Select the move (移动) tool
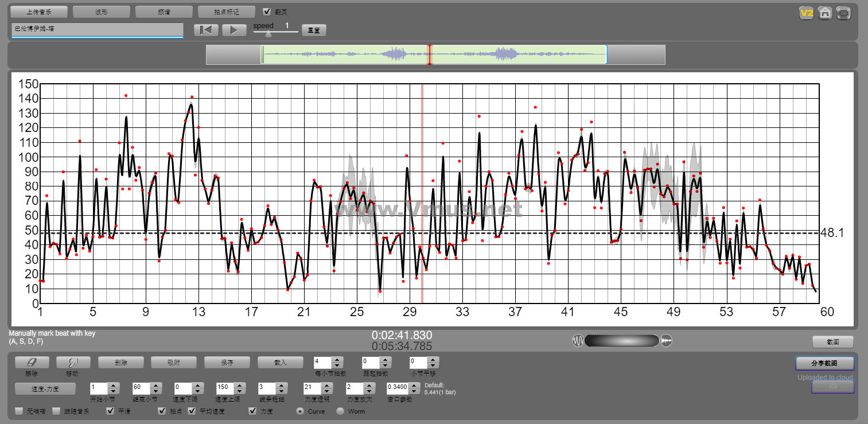868x424 pixels. pyautogui.click(x=73, y=363)
